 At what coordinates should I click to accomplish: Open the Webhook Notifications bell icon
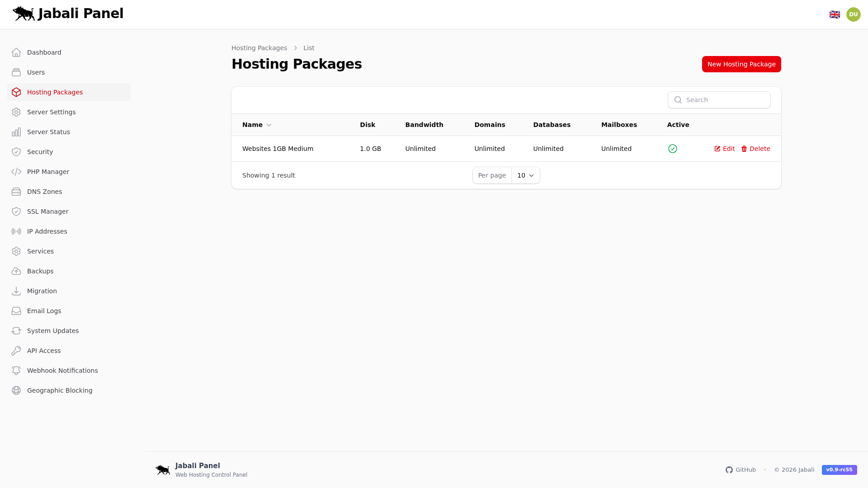[x=16, y=371]
